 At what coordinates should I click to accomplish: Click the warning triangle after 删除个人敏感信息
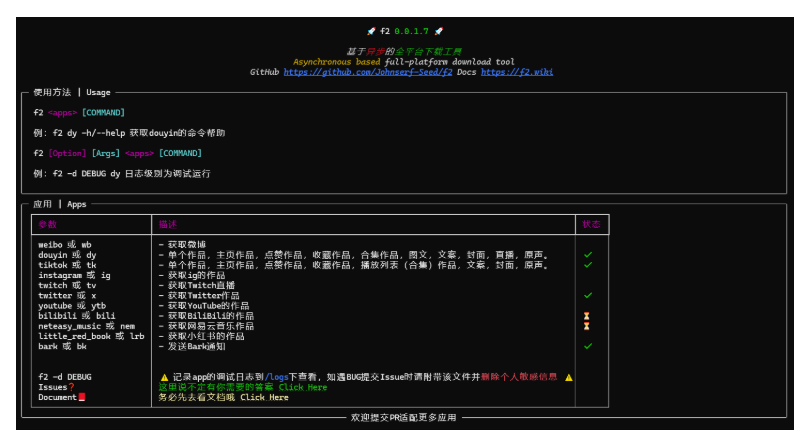(x=568, y=377)
